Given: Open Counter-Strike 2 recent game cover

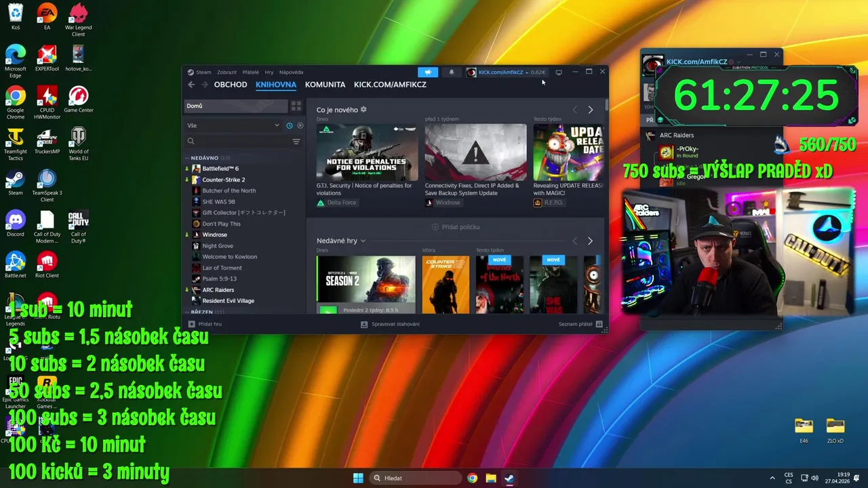Looking at the screenshot, I should (x=446, y=284).
